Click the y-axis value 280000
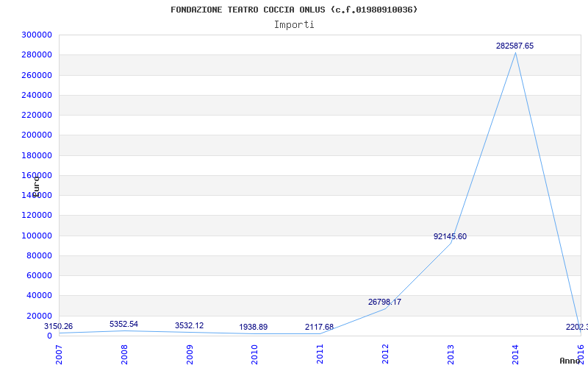Viewport: 588px width, 368px height. [36, 54]
